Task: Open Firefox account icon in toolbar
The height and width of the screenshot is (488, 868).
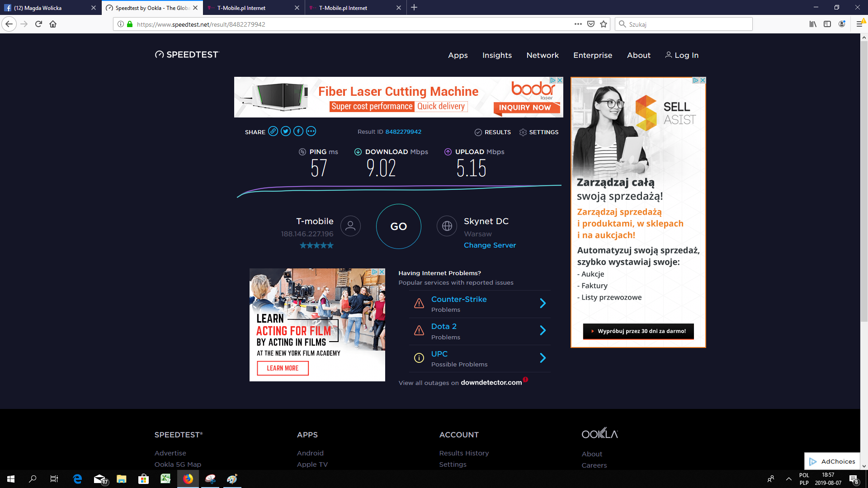Action: coord(842,24)
